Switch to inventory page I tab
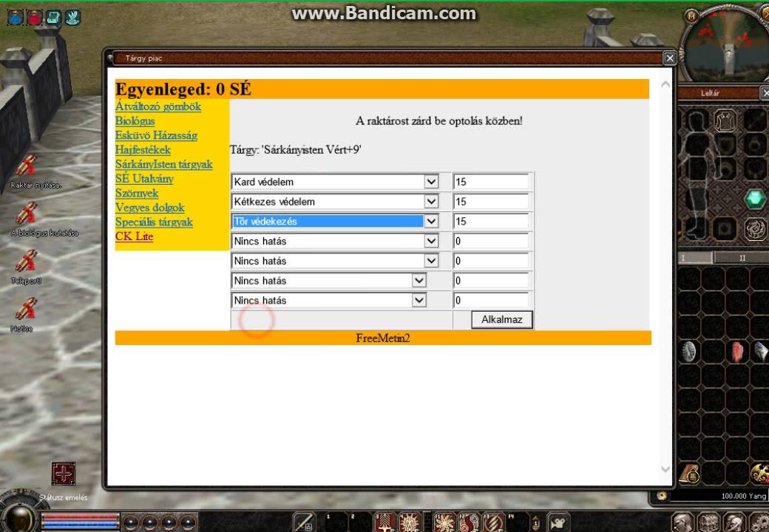Image resolution: width=769 pixels, height=532 pixels. [x=696, y=258]
